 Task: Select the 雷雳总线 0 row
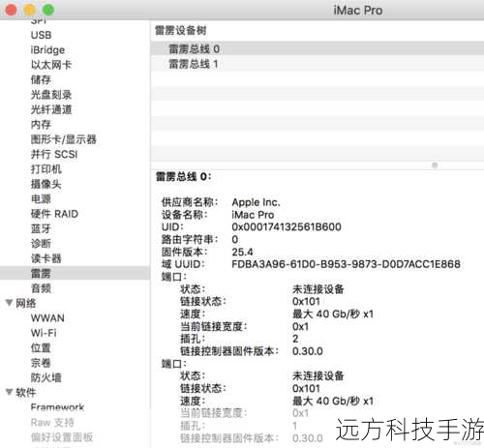pyautogui.click(x=318, y=49)
